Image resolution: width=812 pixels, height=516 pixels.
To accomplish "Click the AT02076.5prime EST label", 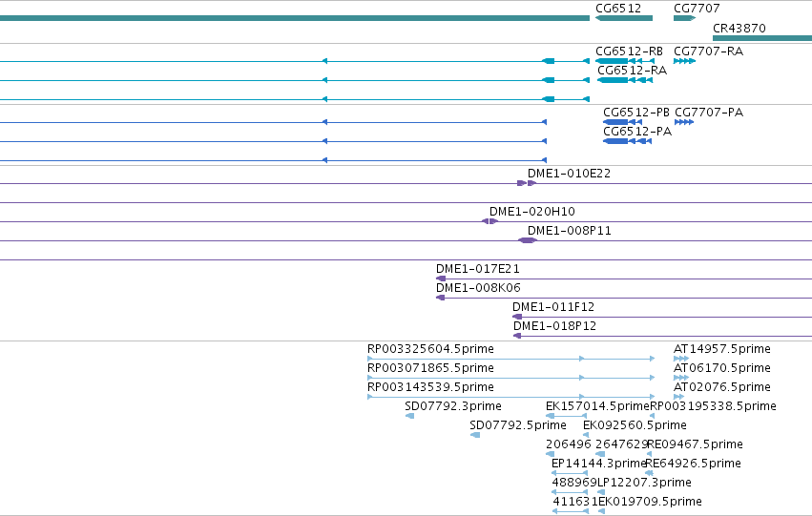I will coord(722,387).
